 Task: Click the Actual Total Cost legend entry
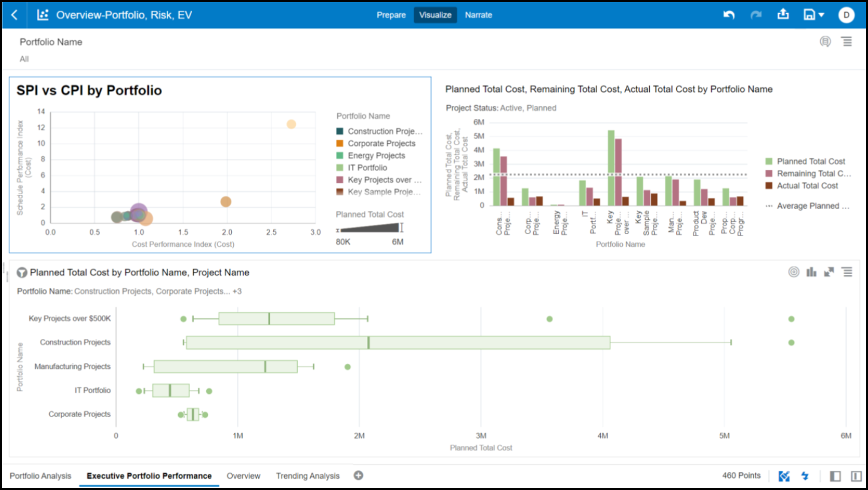[808, 186]
